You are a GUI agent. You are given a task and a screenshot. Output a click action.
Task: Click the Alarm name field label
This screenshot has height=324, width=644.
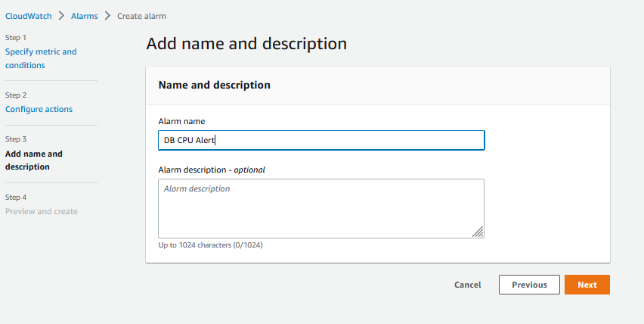(181, 121)
